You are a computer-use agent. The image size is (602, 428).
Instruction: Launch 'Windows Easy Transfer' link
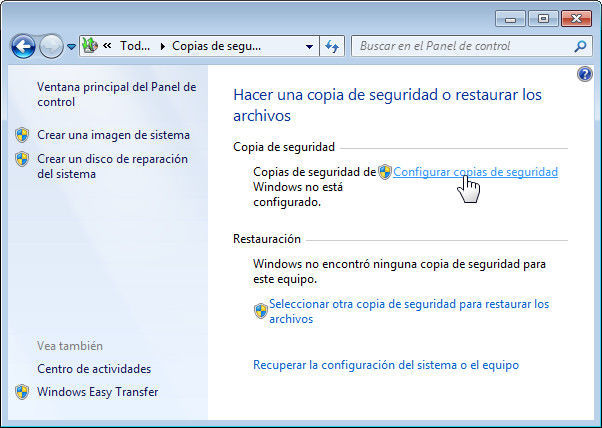tap(98, 392)
